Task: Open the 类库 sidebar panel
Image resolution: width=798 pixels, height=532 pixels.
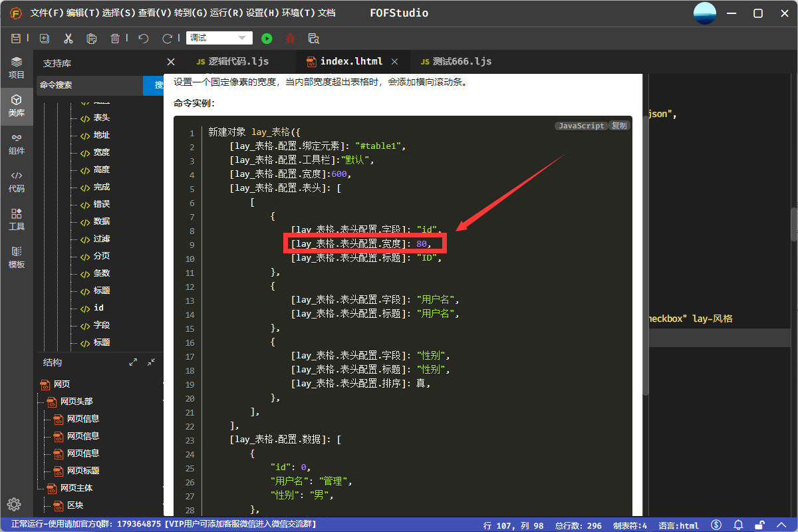Action: pos(17,105)
